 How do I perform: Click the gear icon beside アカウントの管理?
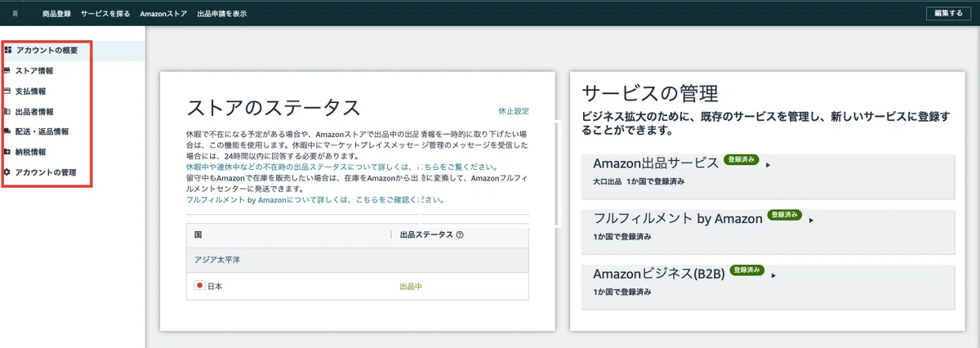tap(7, 172)
